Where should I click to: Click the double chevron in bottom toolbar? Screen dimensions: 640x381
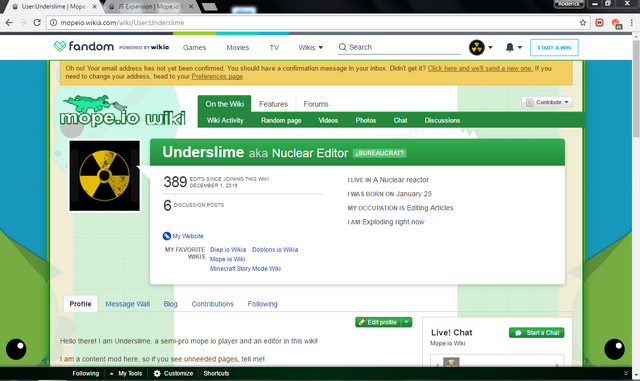pos(626,373)
